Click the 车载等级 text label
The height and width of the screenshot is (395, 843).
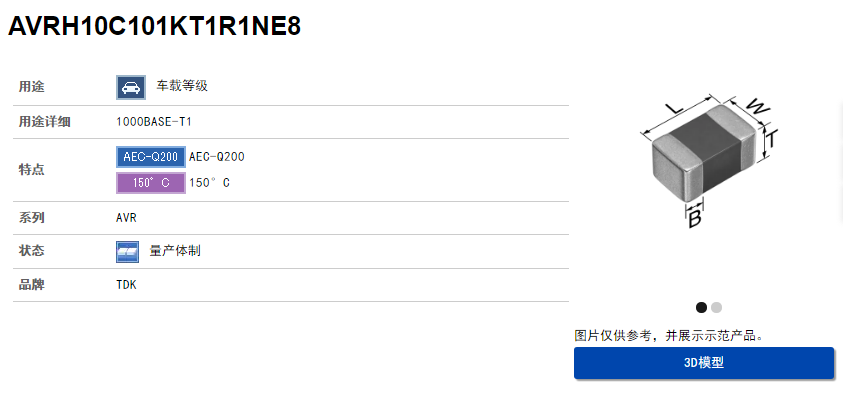coord(182,86)
